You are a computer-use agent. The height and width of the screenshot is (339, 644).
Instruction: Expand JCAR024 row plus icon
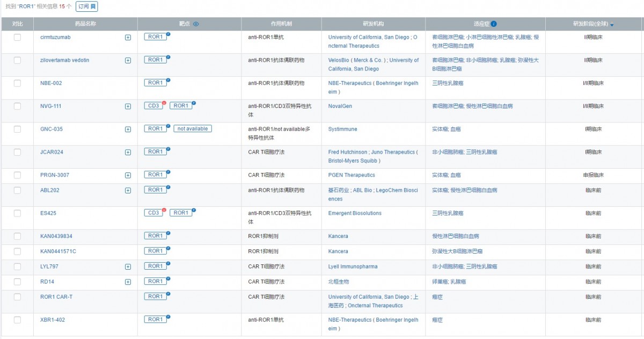128,153
